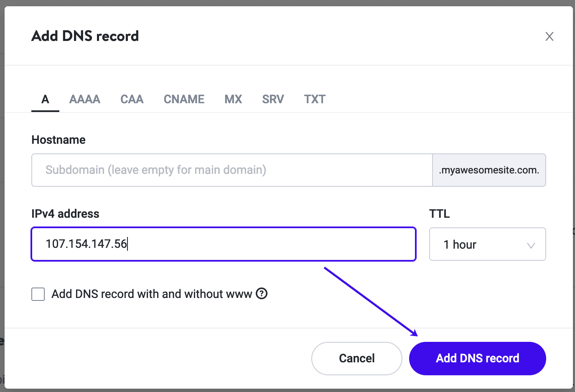The width and height of the screenshot is (575, 392).
Task: Focus the Hostname subdomain input field
Action: click(232, 170)
